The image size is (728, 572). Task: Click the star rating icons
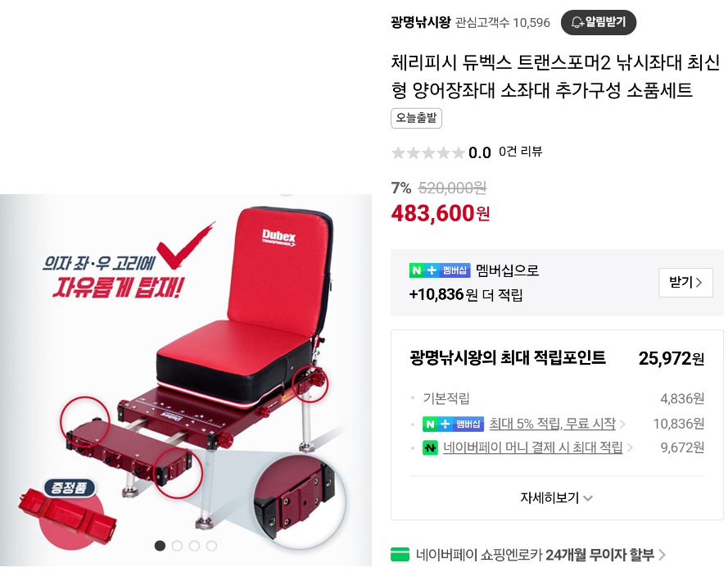(x=427, y=152)
